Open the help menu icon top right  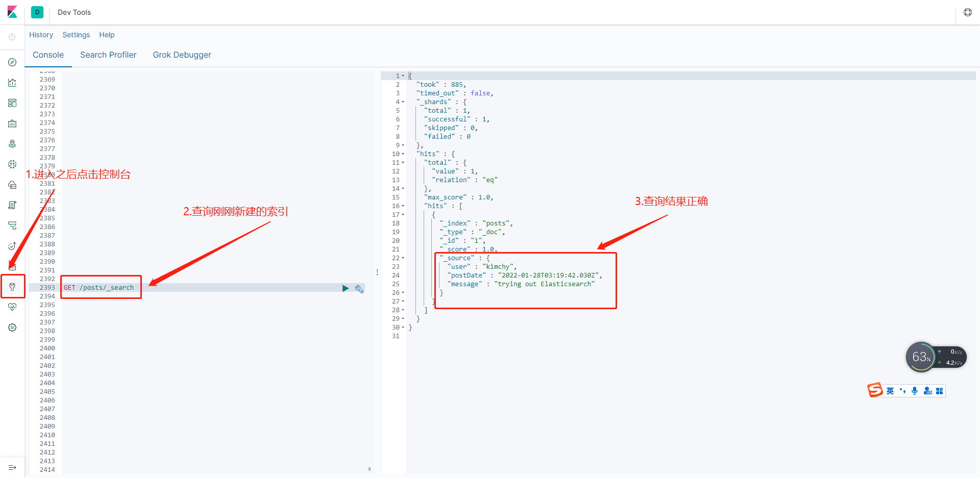(x=968, y=12)
